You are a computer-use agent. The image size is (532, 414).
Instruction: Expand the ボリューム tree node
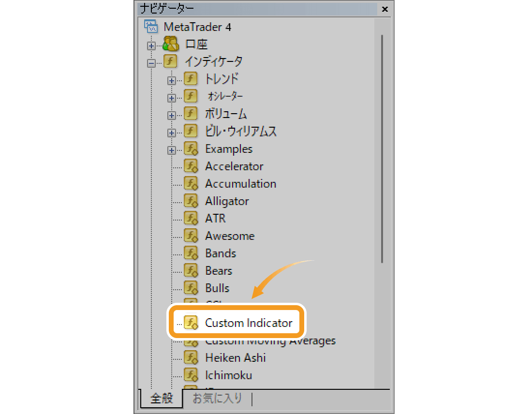(172, 116)
